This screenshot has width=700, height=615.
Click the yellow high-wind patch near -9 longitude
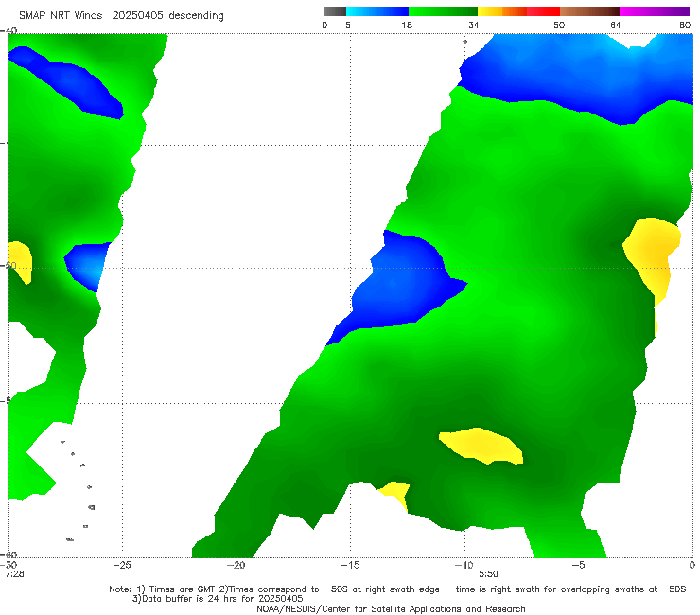(482, 446)
